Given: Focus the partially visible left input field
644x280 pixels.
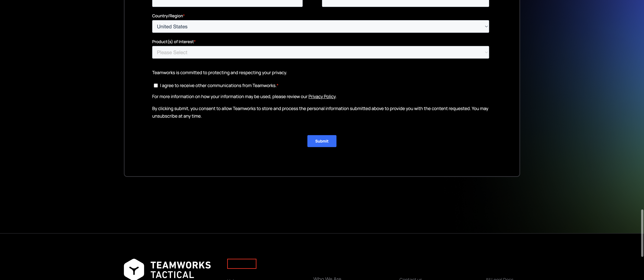Looking at the screenshot, I should [x=227, y=3].
